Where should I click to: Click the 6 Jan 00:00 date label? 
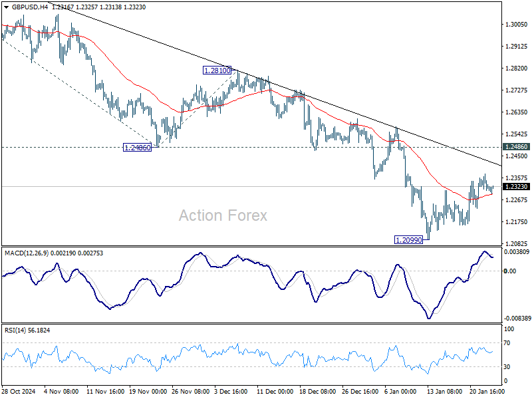click(x=400, y=391)
